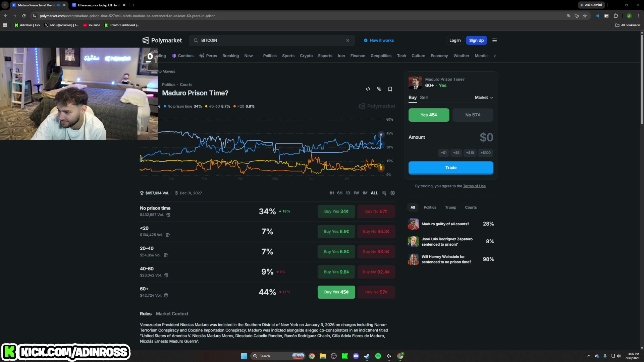Open Spotify from the taskbar
The image size is (644, 362).
coord(378,356)
